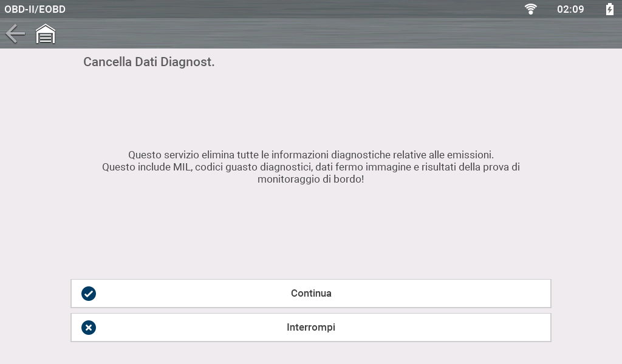The height and width of the screenshot is (364, 622).
Task: Open the home screen via house icon
Action: point(46,34)
